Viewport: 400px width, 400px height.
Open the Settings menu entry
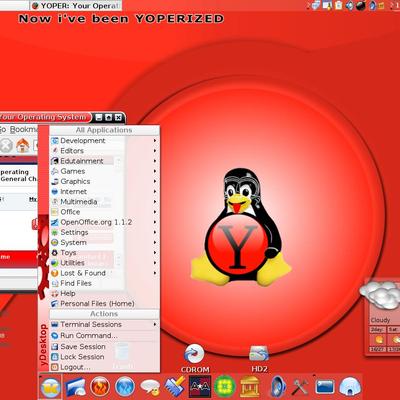point(104,232)
